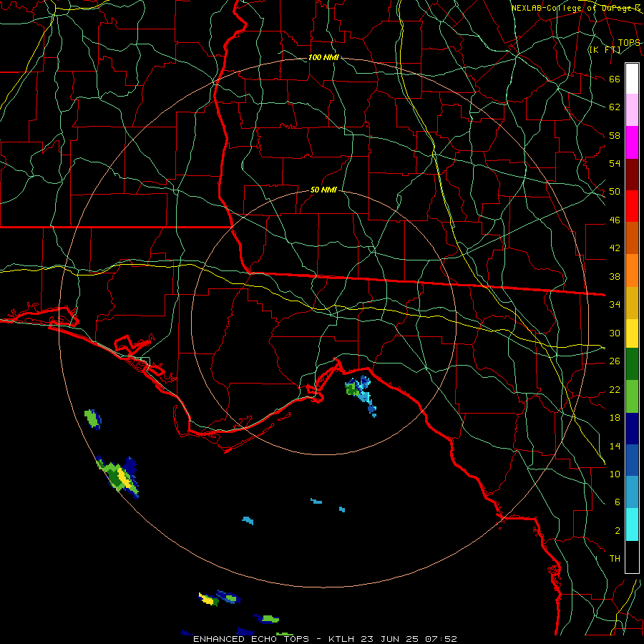
Task: Click the "6" legend value
Action: click(x=617, y=502)
